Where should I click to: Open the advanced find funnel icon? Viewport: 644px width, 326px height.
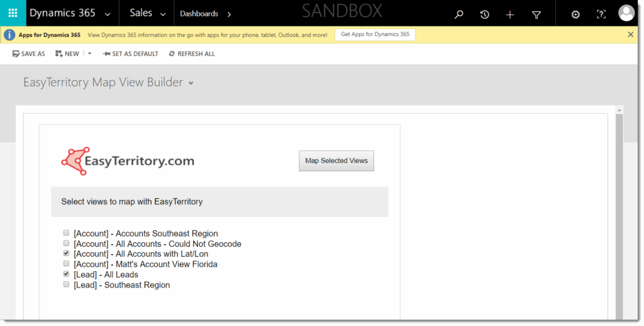click(536, 14)
